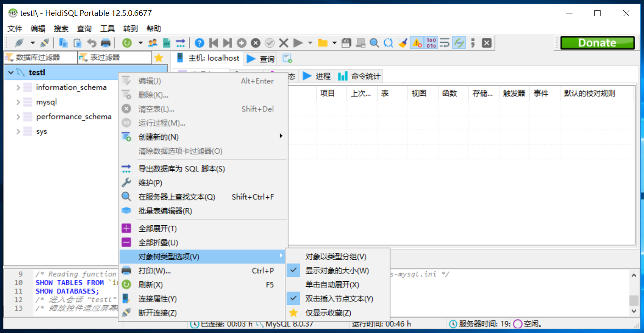Viewport: 644px width, 333px height.
Task: Select 断开连接(Z) disconnect menu entry
Action: tap(203, 313)
